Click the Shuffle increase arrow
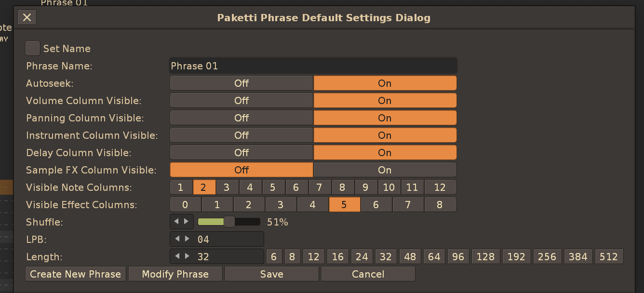 click(x=187, y=222)
